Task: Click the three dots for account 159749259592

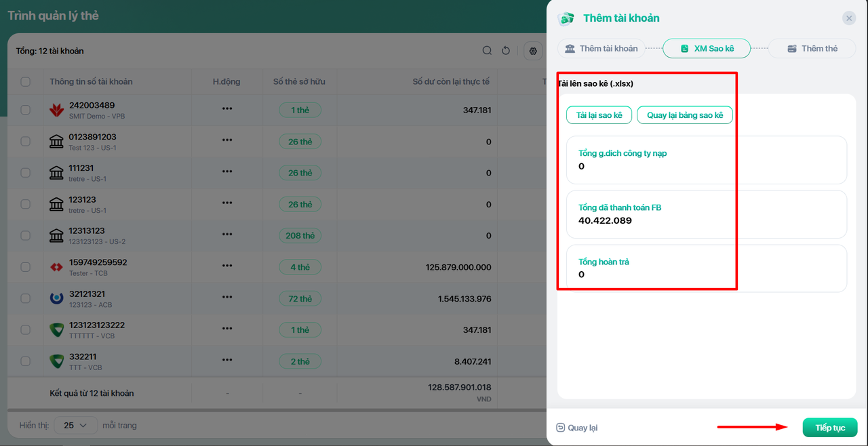Action: [227, 267]
